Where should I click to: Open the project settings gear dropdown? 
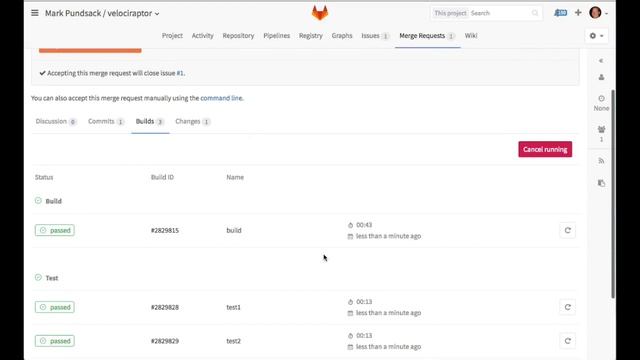pos(596,36)
